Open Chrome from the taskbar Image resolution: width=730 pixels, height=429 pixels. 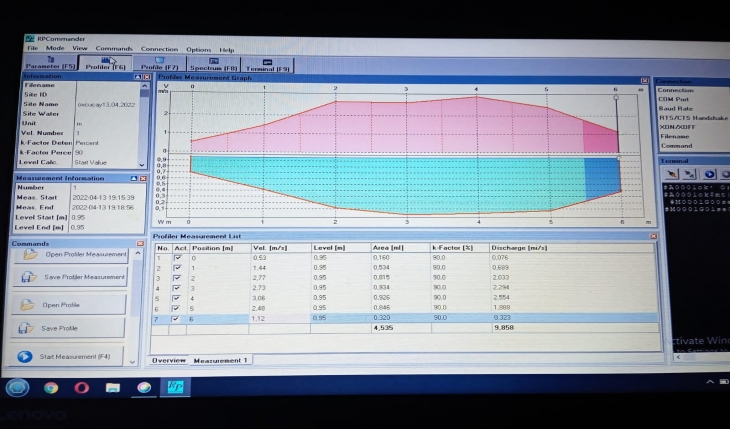pyautogui.click(x=51, y=388)
